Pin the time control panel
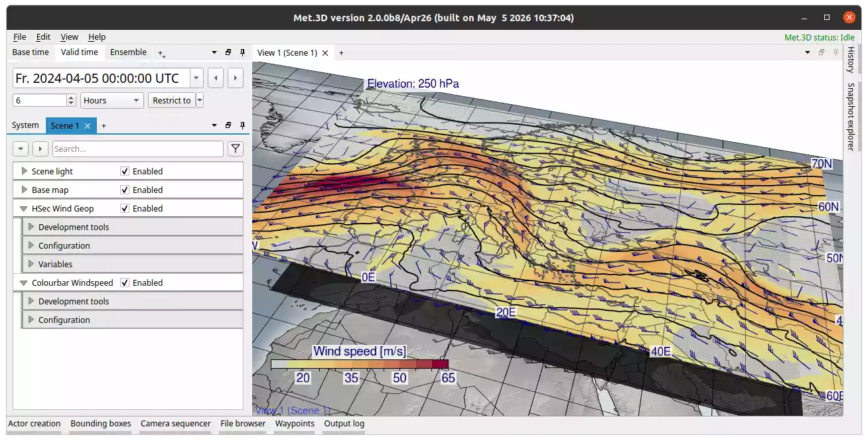Viewport: 868px width, 441px height. (242, 52)
